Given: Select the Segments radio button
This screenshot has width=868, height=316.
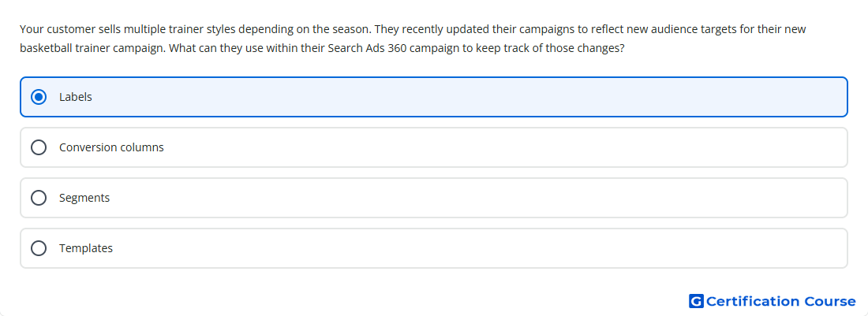Looking at the screenshot, I should (x=39, y=198).
